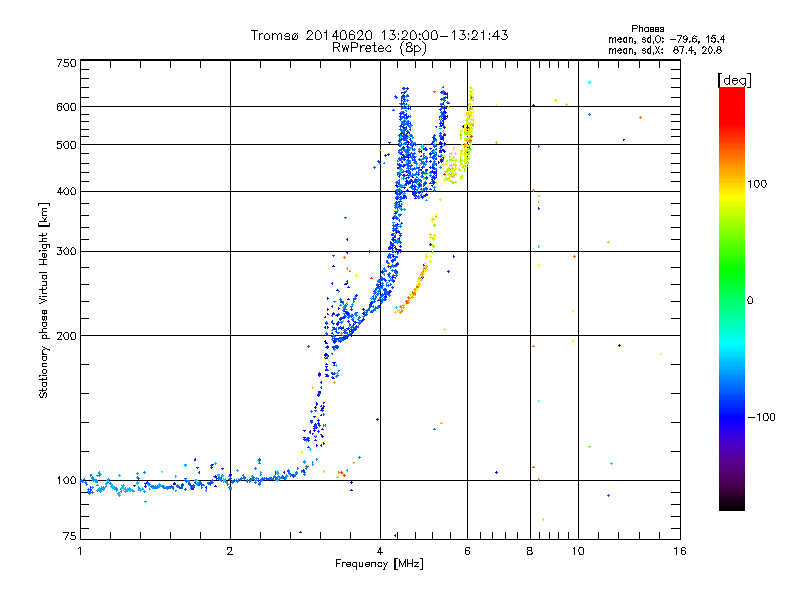Click the colorbar label '100'
The width and height of the screenshot is (800, 600).
[x=757, y=184]
